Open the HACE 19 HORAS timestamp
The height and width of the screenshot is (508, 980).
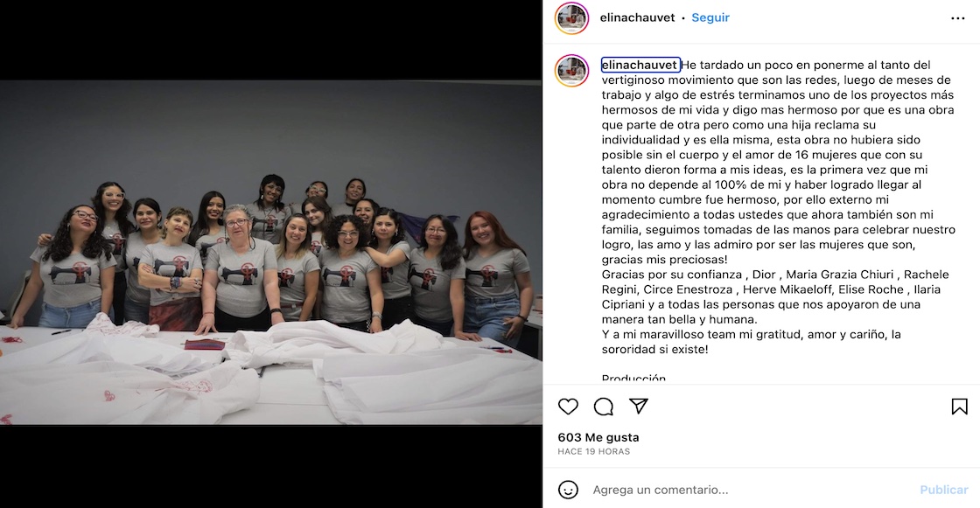[594, 451]
